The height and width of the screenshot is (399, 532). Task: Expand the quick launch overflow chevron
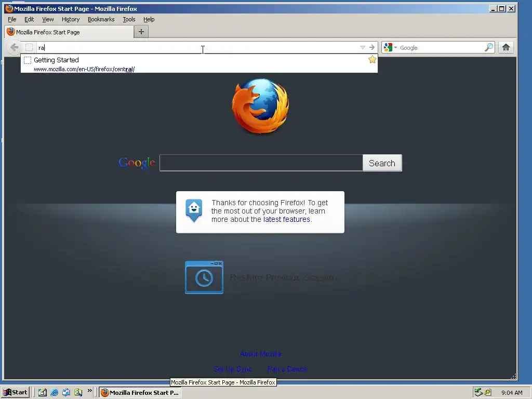(x=89, y=391)
